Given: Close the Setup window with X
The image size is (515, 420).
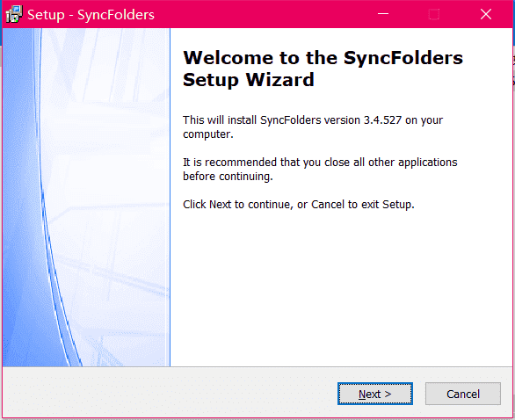Looking at the screenshot, I should 486,14.
